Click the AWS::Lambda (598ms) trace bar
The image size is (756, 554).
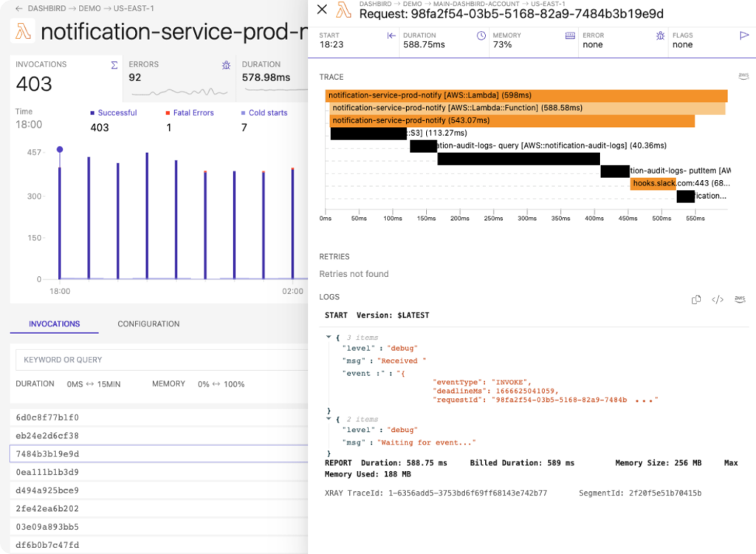tap(526, 95)
